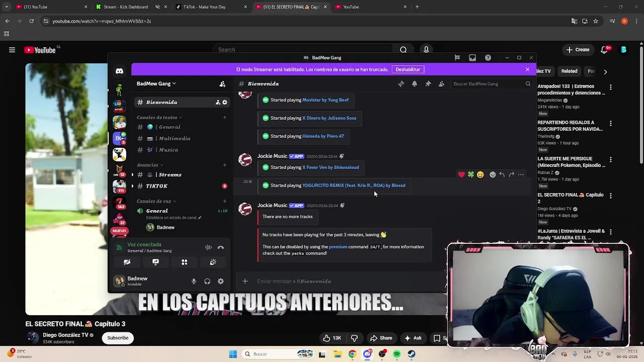
Task: Open the Threads icon in Bienvenida header
Action: pos(401,84)
